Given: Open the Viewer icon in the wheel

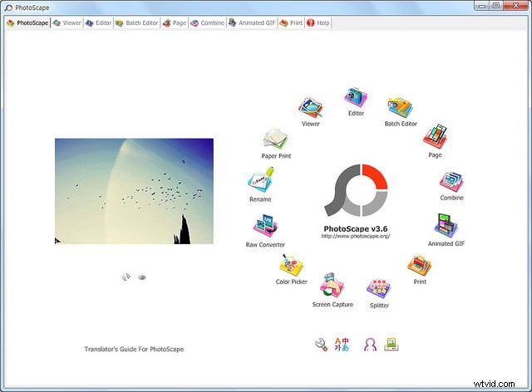Looking at the screenshot, I should [x=311, y=109].
